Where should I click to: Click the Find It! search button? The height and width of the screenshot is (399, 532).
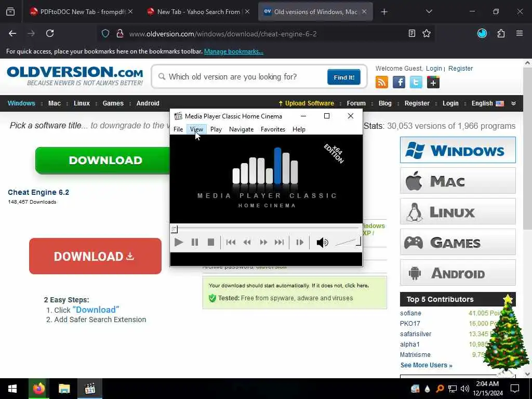344,77
